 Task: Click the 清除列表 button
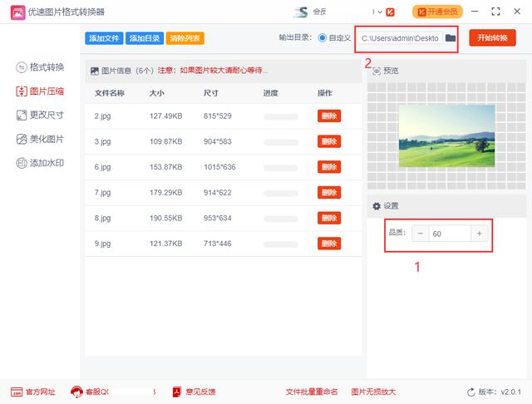(185, 38)
